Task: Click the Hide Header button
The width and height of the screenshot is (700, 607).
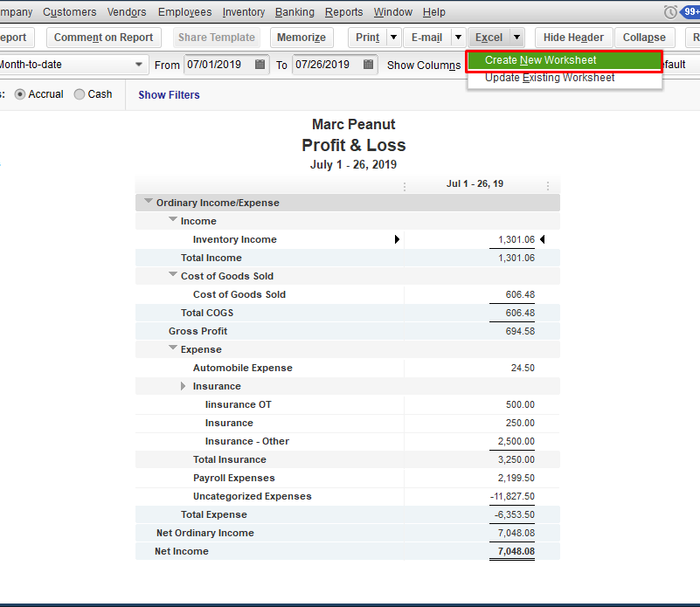Action: tap(573, 37)
